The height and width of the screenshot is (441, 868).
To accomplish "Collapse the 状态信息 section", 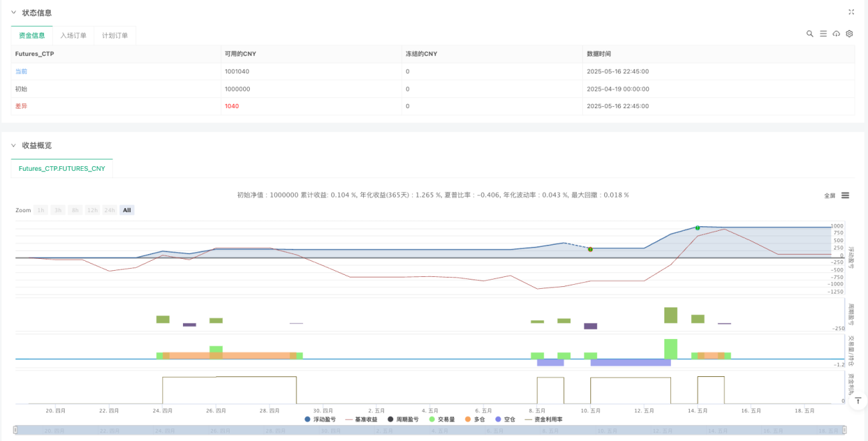I will (x=13, y=13).
